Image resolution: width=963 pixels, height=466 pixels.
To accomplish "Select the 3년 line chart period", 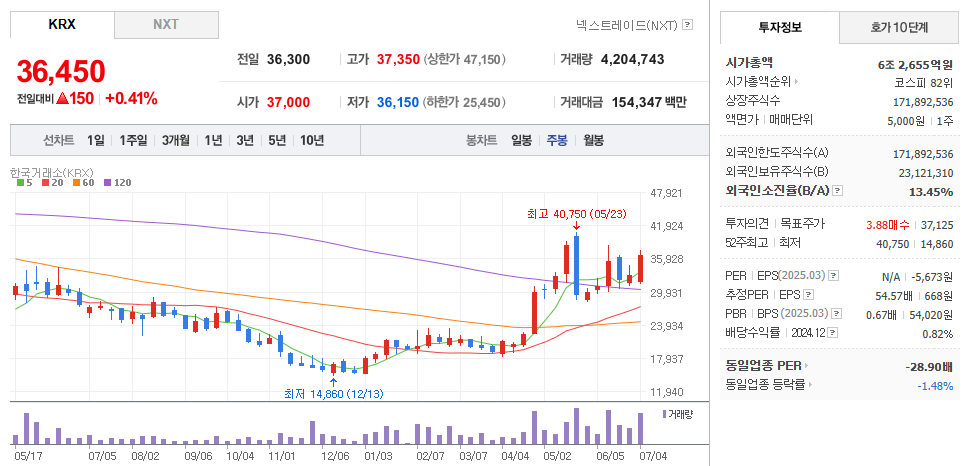I will 245,141.
